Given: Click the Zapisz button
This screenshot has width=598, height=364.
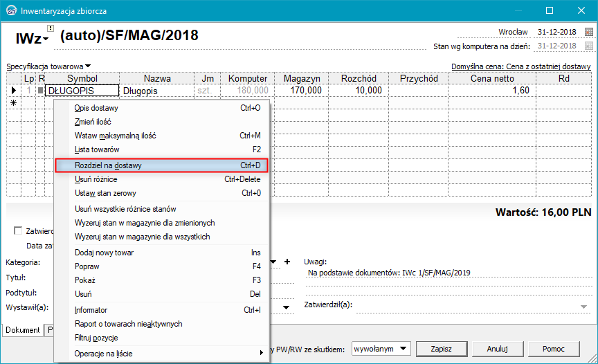Looking at the screenshot, I should pyautogui.click(x=442, y=349).
